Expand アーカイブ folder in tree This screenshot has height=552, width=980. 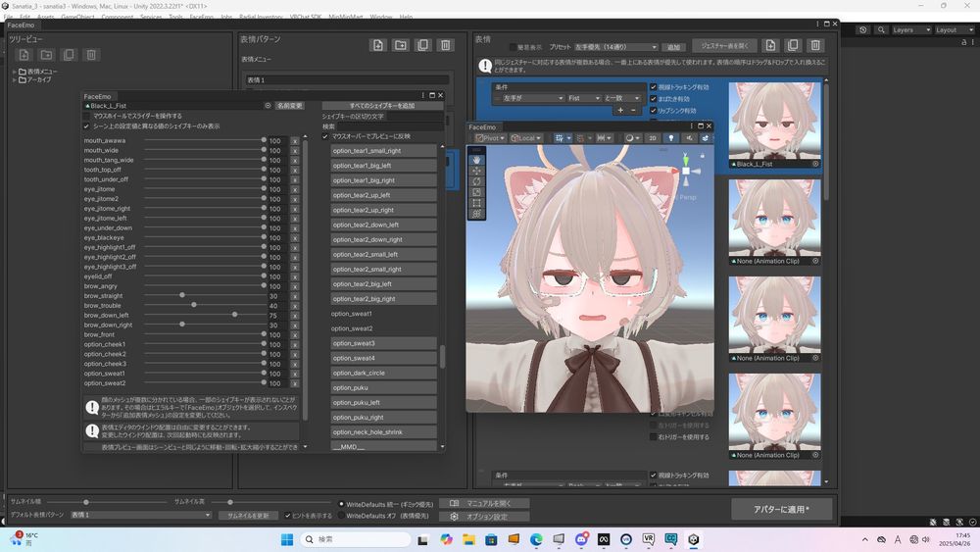(x=15, y=79)
